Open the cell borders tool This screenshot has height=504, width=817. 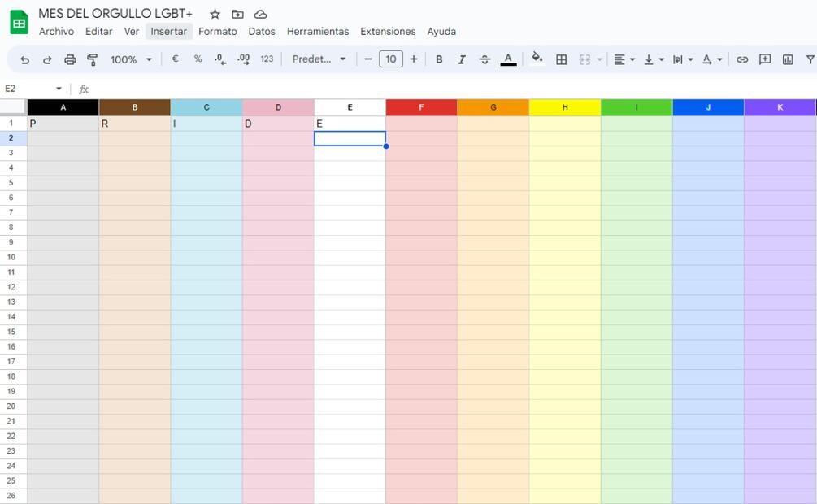[x=561, y=59]
